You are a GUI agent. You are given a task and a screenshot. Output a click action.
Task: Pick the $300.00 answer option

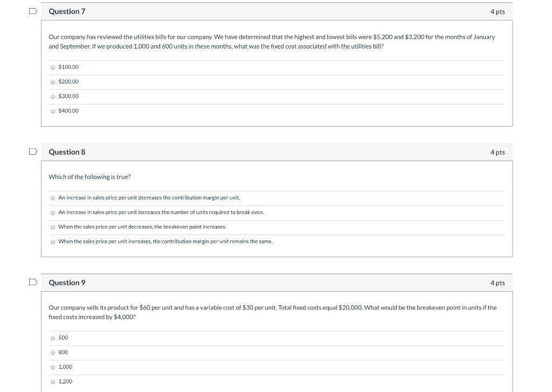[53, 97]
